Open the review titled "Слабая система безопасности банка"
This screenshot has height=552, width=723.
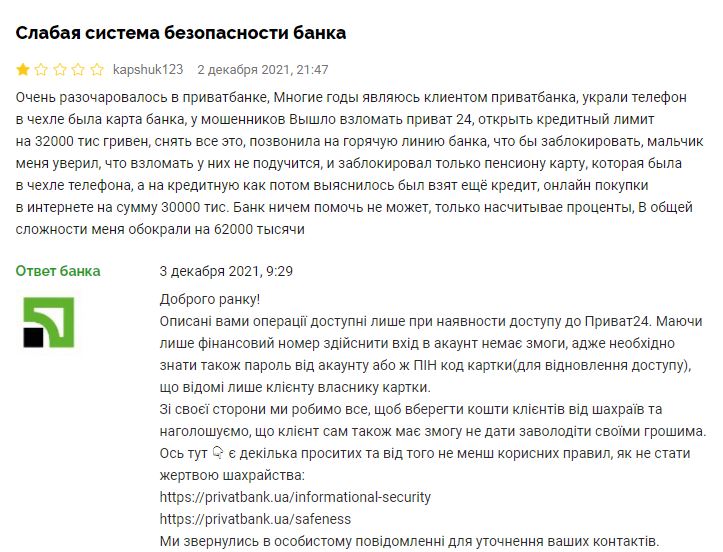pos(181,33)
